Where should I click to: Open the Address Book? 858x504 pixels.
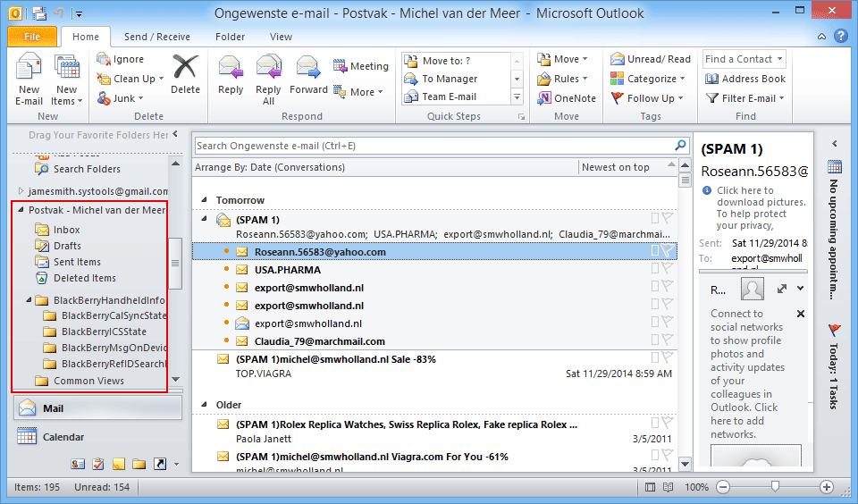(745, 79)
